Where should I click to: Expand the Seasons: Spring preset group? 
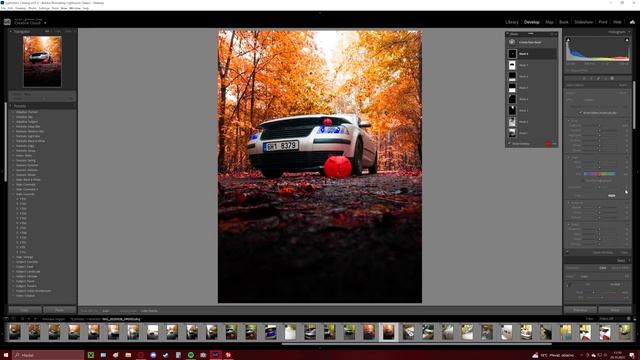26,160
